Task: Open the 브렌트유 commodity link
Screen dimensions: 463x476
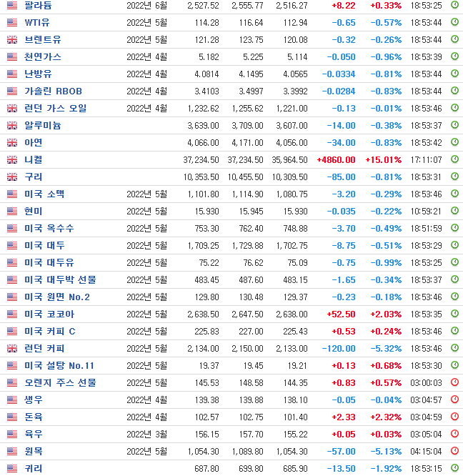Action: pyautogui.click(x=42, y=40)
